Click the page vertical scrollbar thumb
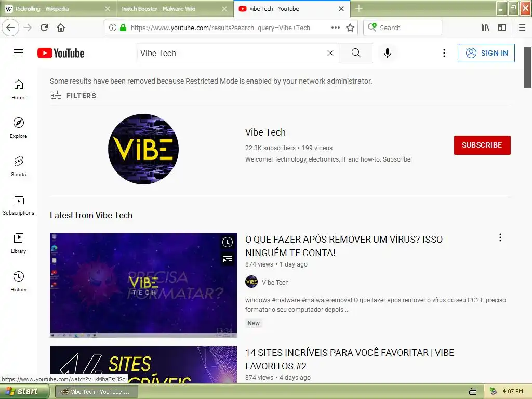The width and height of the screenshot is (532, 399). (528, 67)
